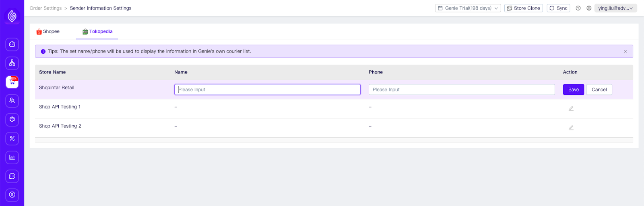Edit sender info for Shop API Testing 2
644x206 pixels.
pyautogui.click(x=571, y=128)
